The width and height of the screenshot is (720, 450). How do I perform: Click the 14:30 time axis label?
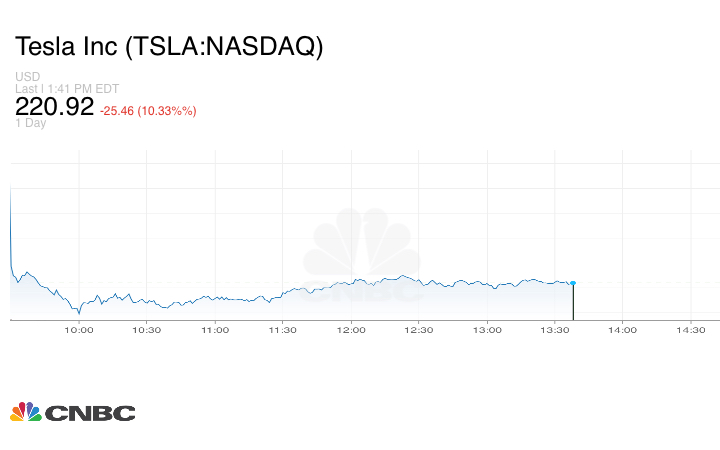click(x=691, y=330)
